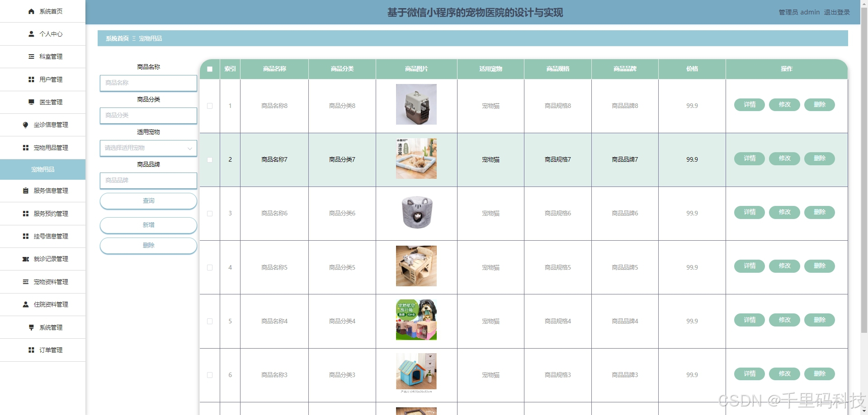Viewport: 868px width, 415px height.
Task: Click the grid icon beside 宠物用品管理
Action: (x=25, y=148)
